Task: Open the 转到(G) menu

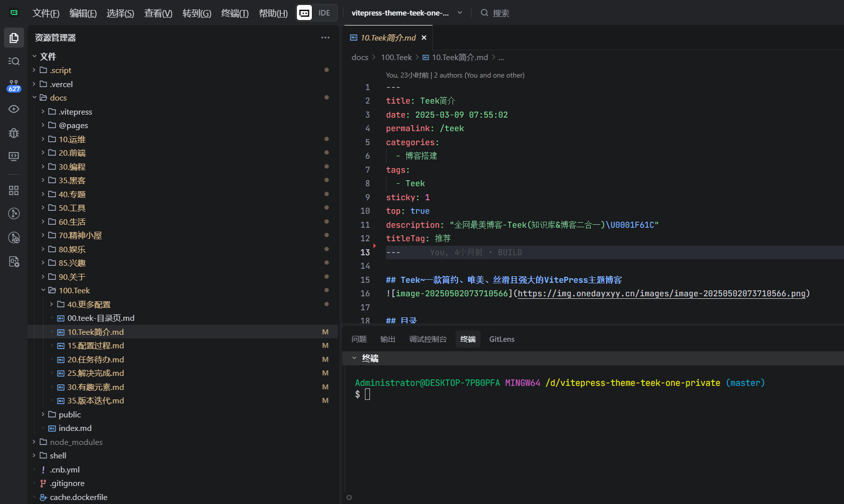Action: coord(197,13)
